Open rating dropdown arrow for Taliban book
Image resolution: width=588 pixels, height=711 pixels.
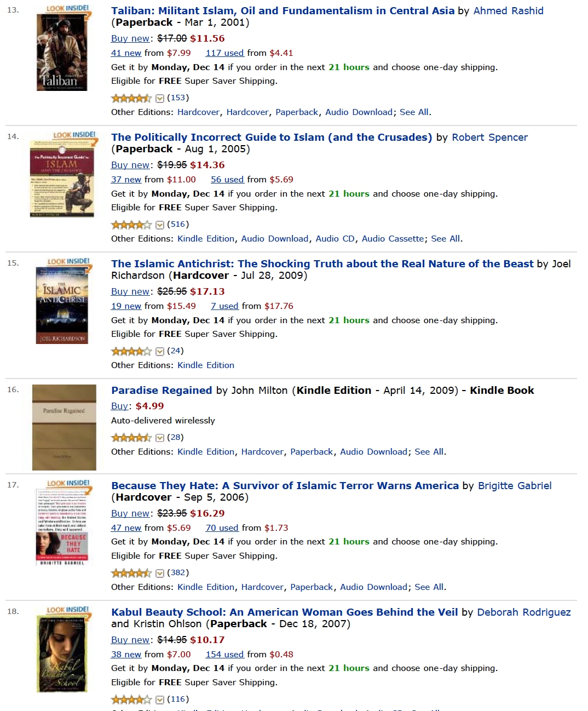click(x=160, y=99)
